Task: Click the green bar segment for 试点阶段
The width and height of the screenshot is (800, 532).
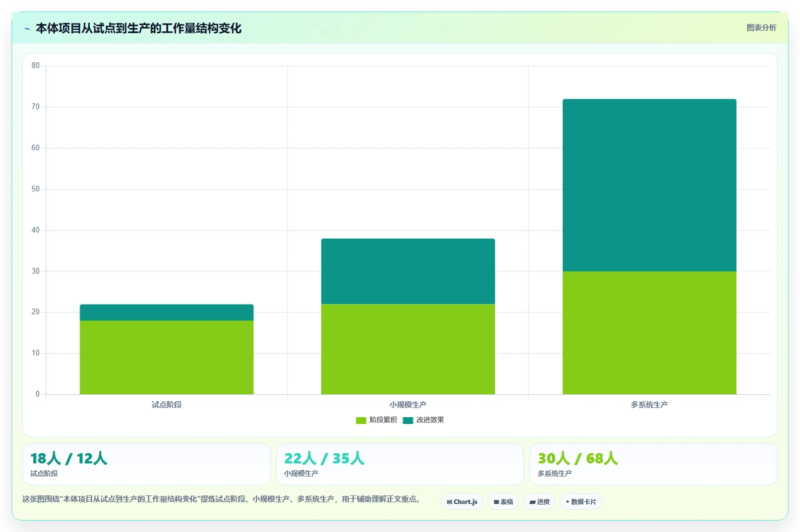Action: pyautogui.click(x=166, y=357)
